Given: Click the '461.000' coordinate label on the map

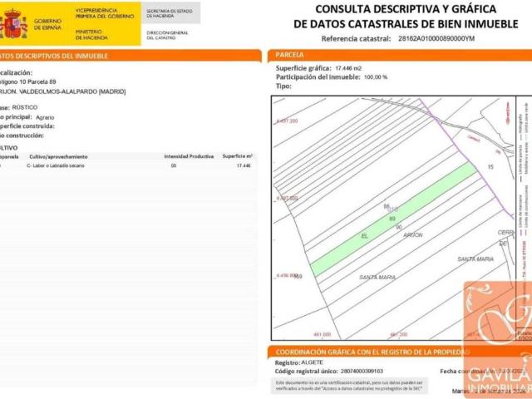Looking at the screenshot, I should (x=322, y=334).
